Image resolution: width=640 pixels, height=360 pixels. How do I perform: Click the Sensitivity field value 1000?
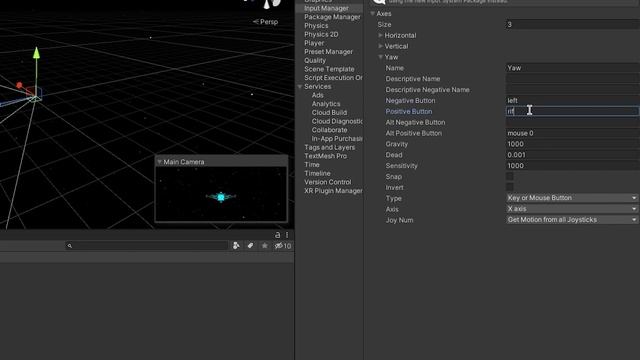(x=573, y=165)
